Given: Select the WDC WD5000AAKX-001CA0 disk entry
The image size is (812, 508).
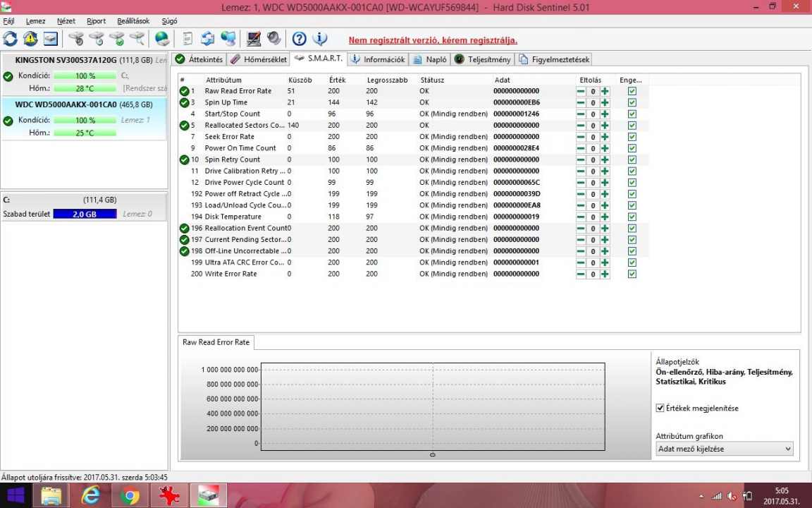Looking at the screenshot, I should pos(84,119).
